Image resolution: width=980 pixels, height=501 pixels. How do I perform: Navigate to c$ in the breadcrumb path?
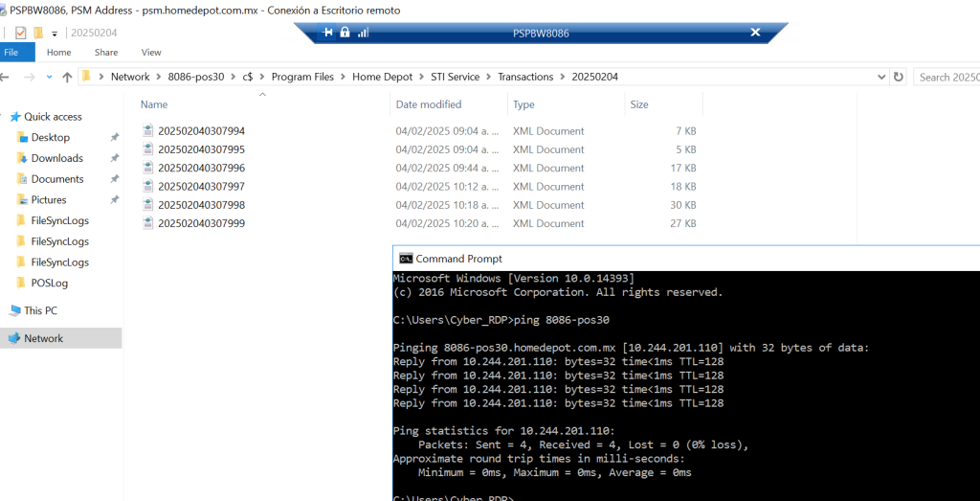tap(248, 77)
